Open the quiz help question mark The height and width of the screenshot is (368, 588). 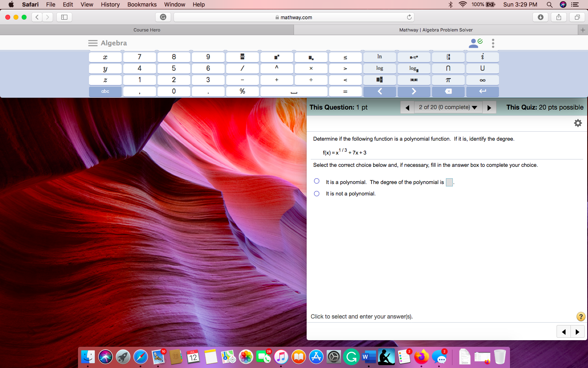(x=581, y=316)
